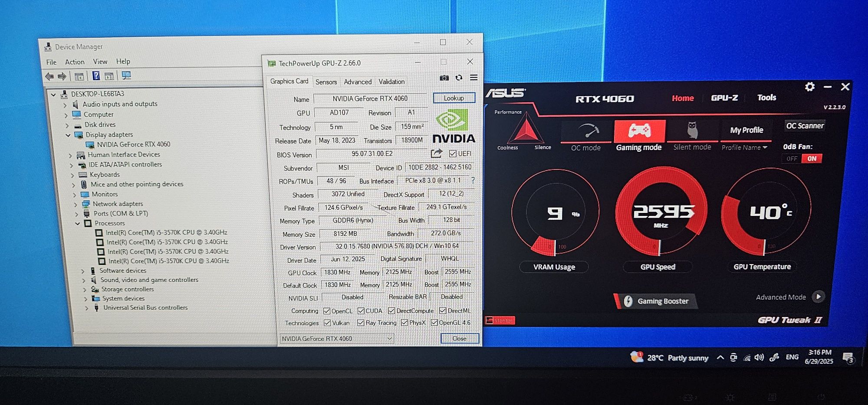The image size is (868, 405).
Task: Click the Advanced Mode play arrow
Action: [818, 297]
